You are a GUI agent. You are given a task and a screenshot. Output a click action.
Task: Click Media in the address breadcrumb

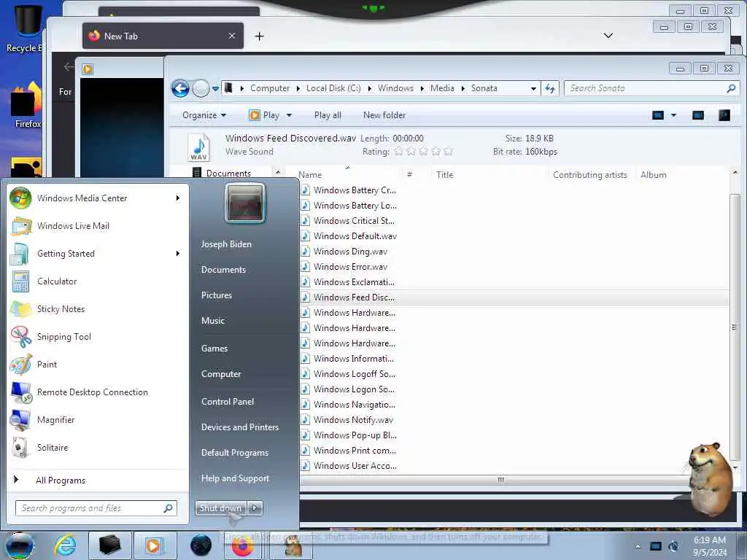(442, 88)
